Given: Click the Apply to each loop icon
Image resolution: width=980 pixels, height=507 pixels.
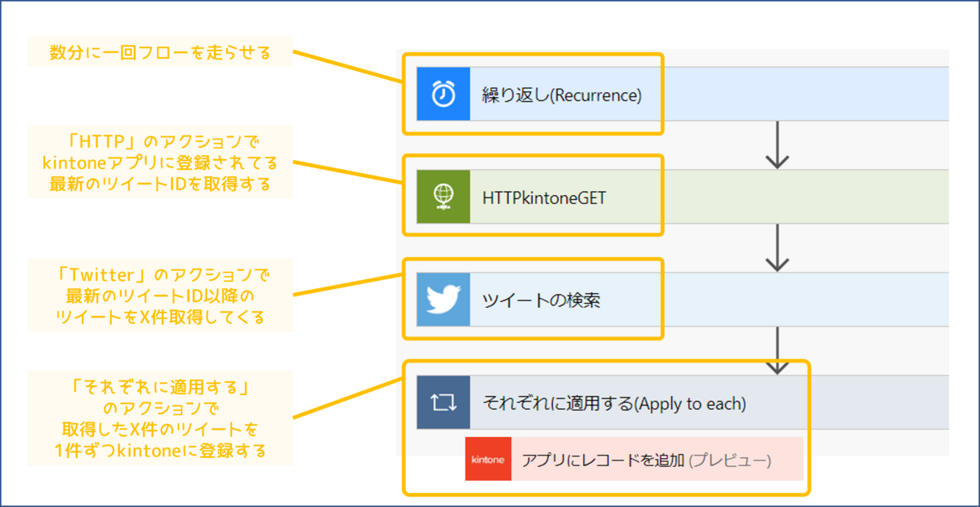Looking at the screenshot, I should [x=443, y=402].
